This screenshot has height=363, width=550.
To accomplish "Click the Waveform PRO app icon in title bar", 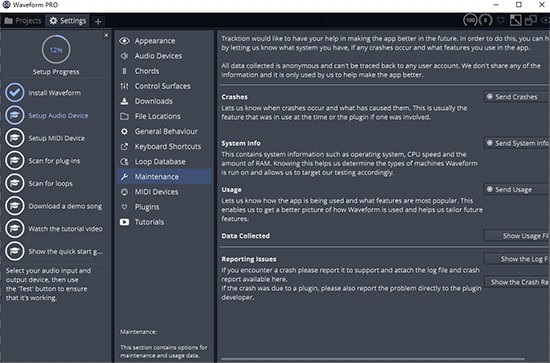I will click(6, 5).
